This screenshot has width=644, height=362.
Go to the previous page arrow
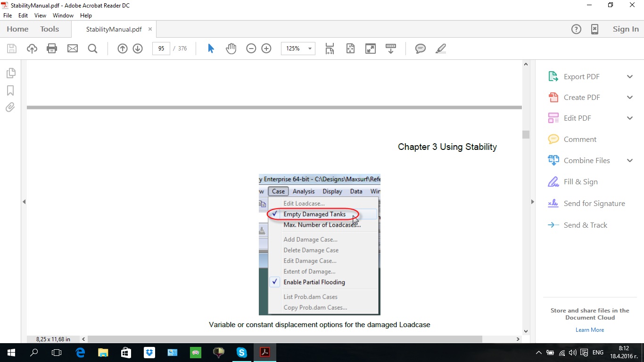tap(123, 49)
